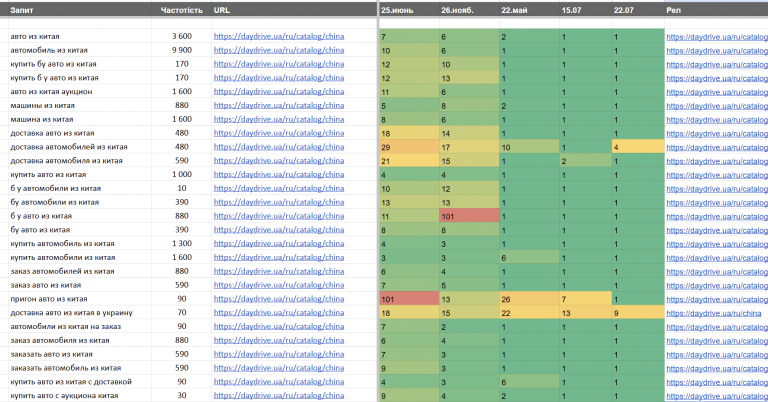Select the '22.май' column header

pos(514,10)
